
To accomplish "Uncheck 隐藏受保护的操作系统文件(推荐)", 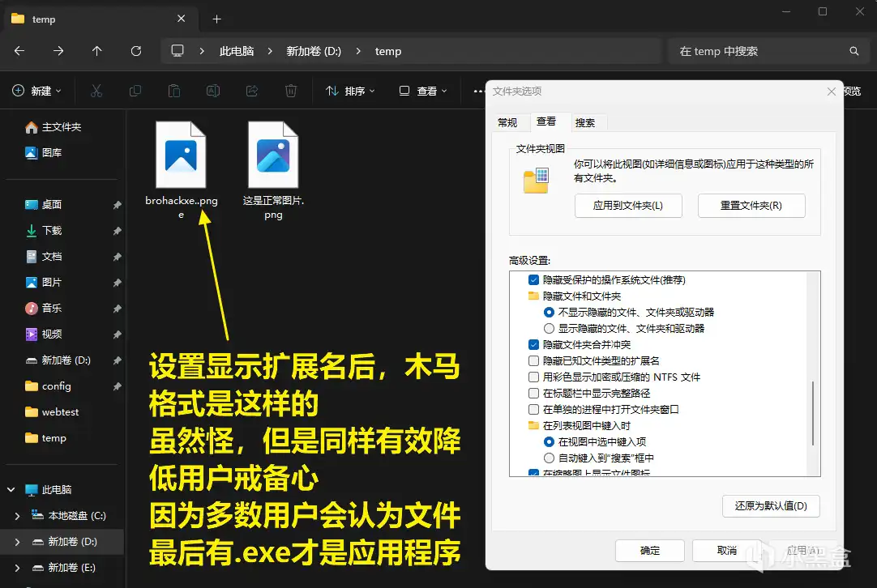I will point(533,279).
